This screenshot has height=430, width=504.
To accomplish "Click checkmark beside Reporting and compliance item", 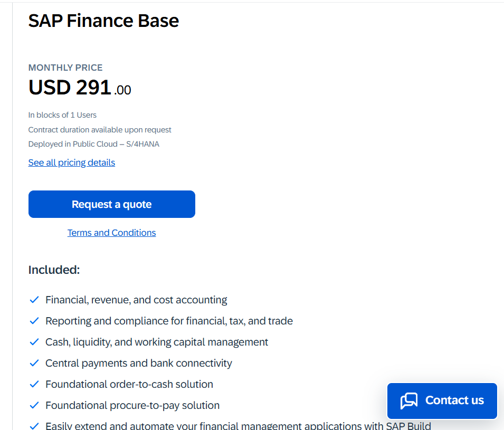I will [34, 321].
